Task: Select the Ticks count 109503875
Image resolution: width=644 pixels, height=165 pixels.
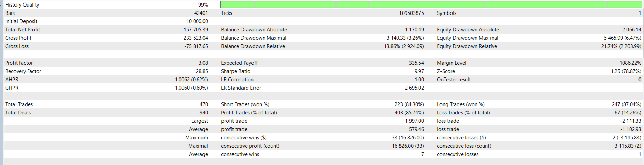Action: click(412, 13)
